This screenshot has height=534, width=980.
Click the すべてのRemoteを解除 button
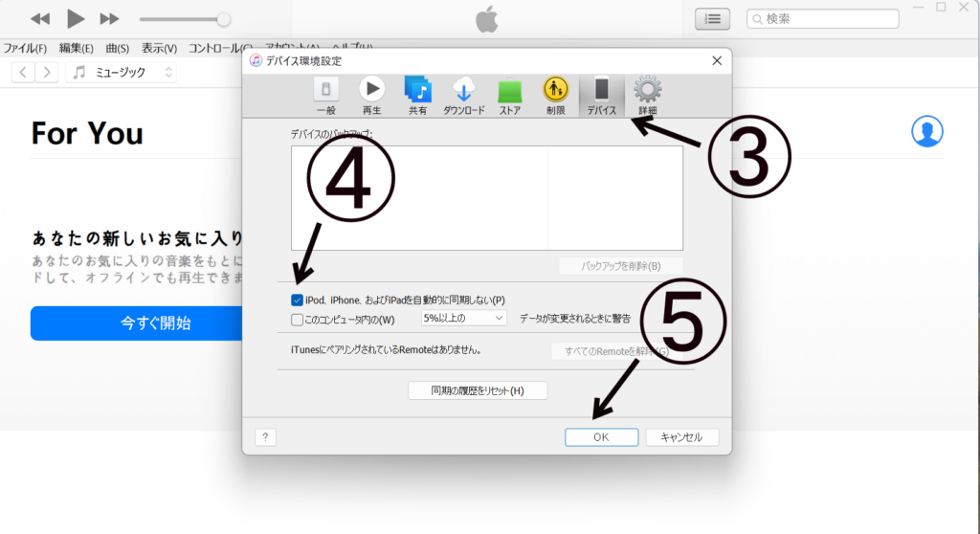(615, 351)
